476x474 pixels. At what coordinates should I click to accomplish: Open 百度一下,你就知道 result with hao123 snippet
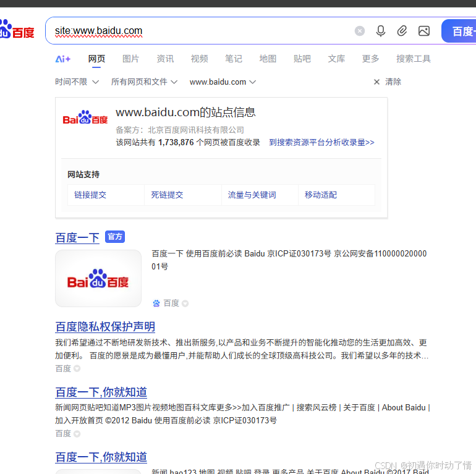coord(101,457)
